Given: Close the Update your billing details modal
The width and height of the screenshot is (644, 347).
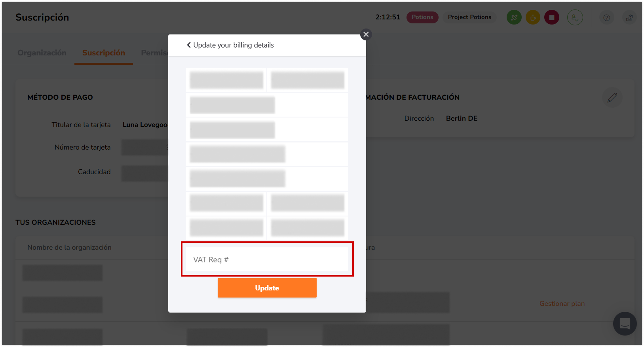Looking at the screenshot, I should pyautogui.click(x=365, y=34).
